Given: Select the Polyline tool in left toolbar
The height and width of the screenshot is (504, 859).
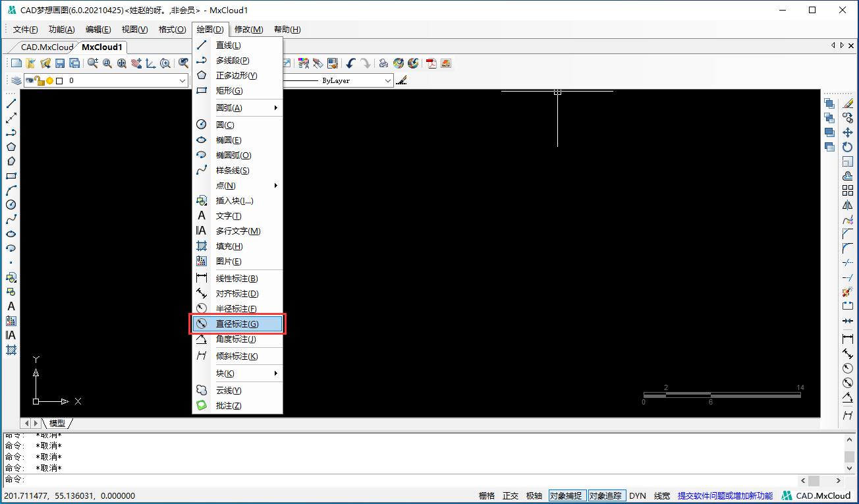Looking at the screenshot, I should 11,132.
